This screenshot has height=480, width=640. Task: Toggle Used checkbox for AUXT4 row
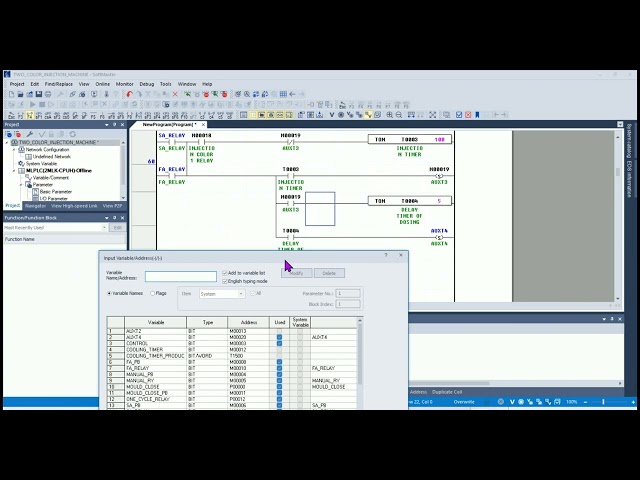coord(279,338)
